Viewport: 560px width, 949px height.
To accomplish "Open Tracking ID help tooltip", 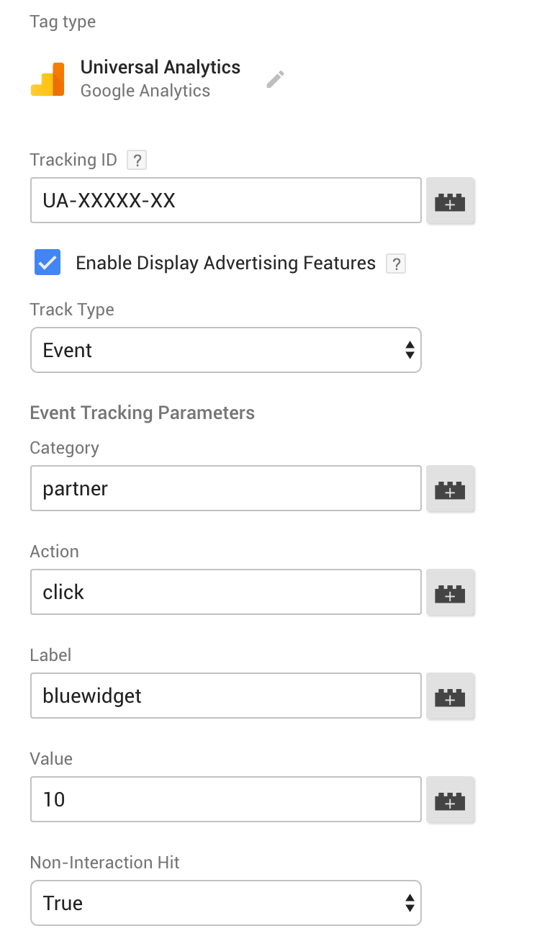I will coord(137,160).
